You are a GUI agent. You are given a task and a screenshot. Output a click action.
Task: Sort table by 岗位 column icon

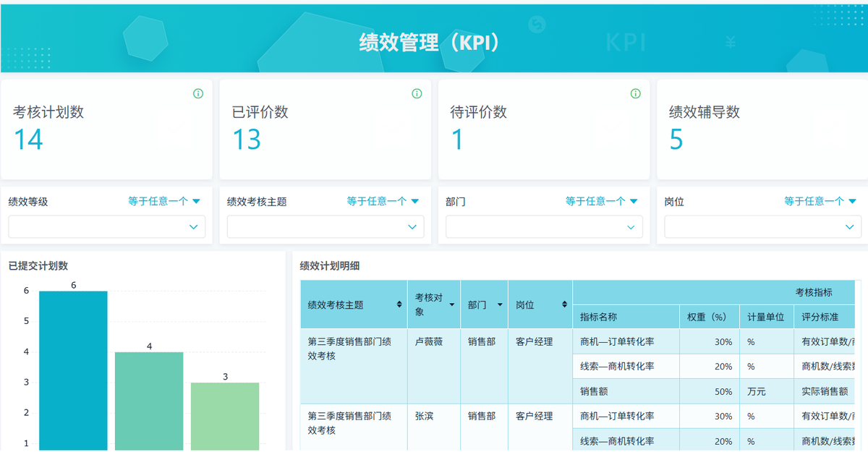[564, 305]
